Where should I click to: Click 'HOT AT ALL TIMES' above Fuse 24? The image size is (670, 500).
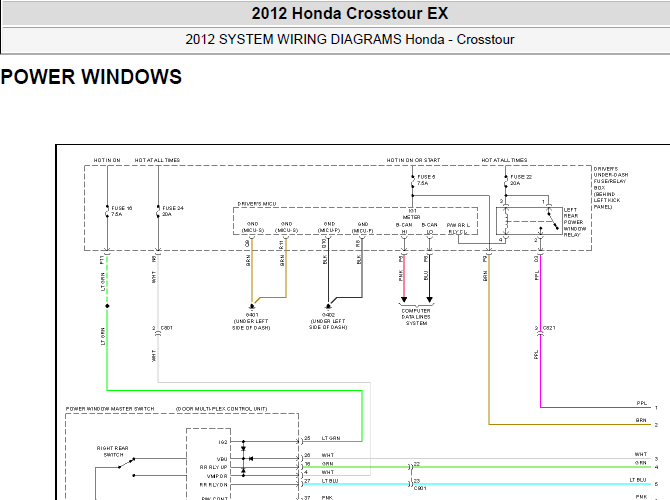[157, 160]
